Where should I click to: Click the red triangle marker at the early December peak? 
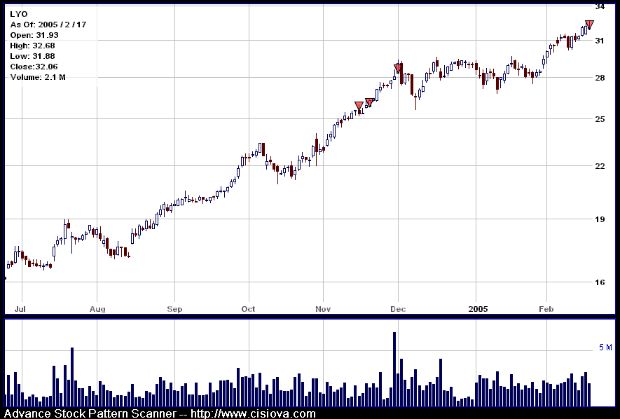(x=398, y=68)
